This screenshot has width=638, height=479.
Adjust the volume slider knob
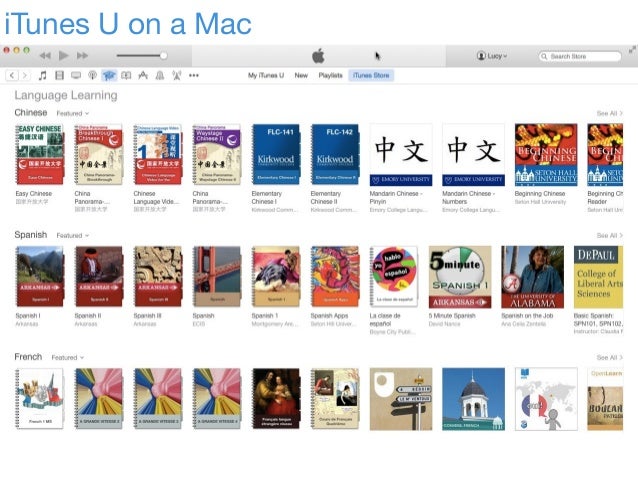tap(164, 55)
